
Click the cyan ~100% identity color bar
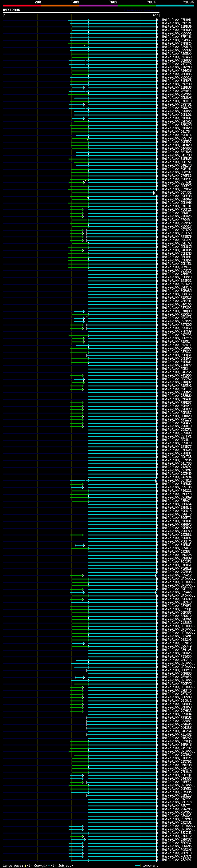click(x=175, y=6)
